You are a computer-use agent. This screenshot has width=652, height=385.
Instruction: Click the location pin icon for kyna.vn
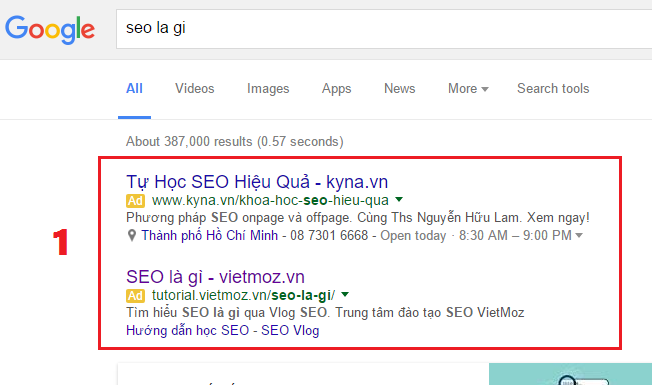(132, 236)
